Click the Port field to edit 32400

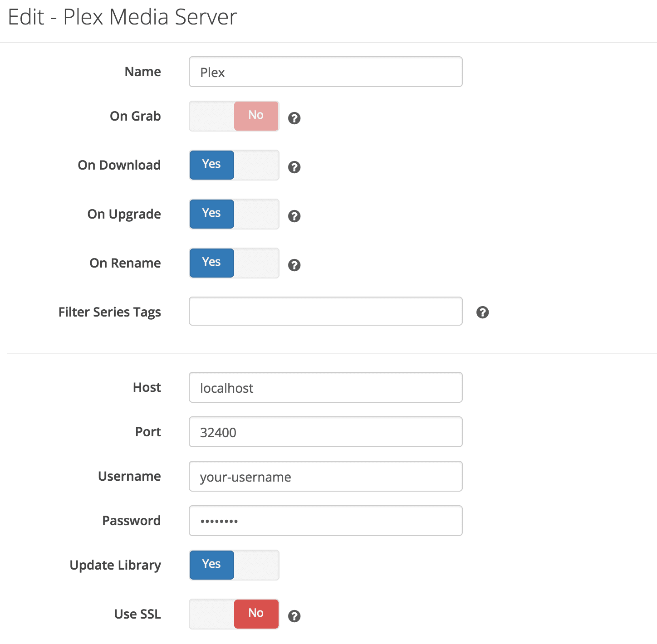pos(325,432)
